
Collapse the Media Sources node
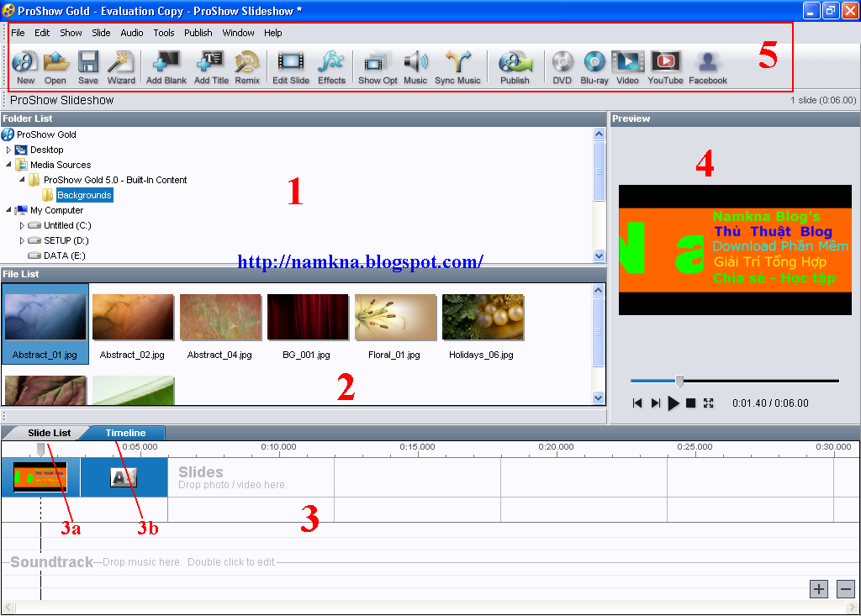(8, 164)
